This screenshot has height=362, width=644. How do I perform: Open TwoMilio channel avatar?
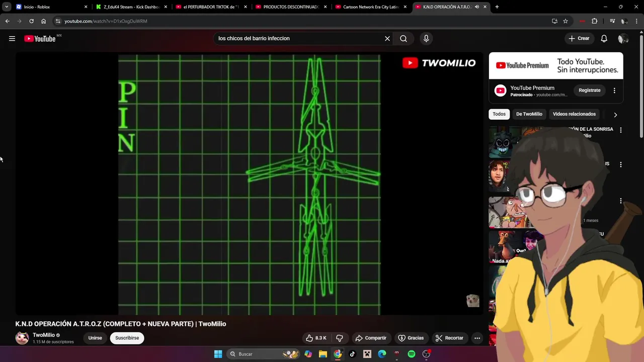22,338
